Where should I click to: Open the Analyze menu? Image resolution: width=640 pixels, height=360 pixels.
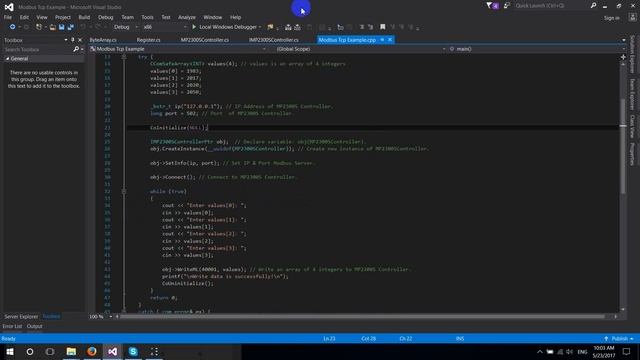(187, 17)
